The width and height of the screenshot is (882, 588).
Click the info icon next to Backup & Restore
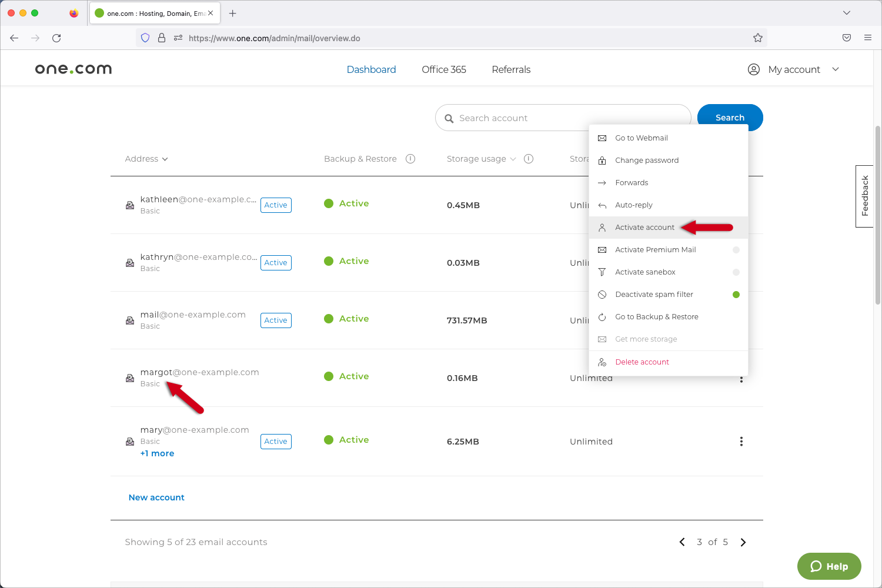(410, 159)
